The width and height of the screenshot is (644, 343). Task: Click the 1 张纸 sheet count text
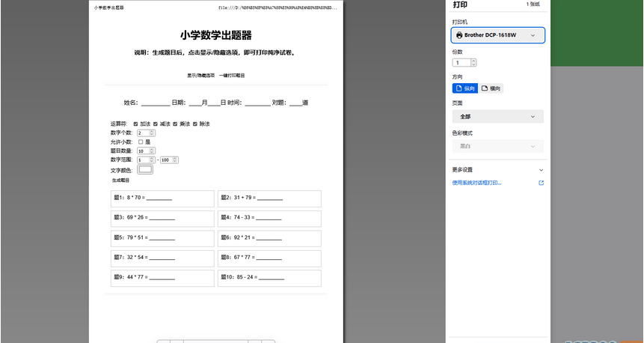click(x=533, y=4)
